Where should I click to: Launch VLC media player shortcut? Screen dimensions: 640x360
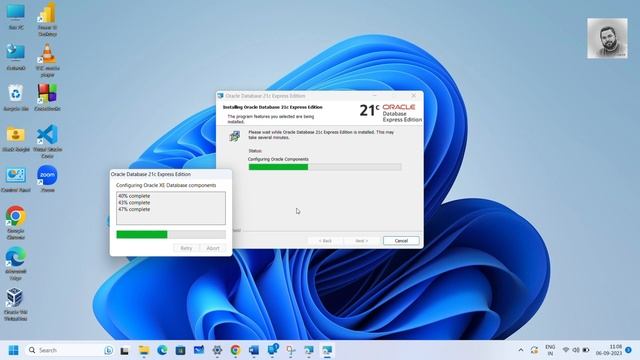[x=47, y=60]
